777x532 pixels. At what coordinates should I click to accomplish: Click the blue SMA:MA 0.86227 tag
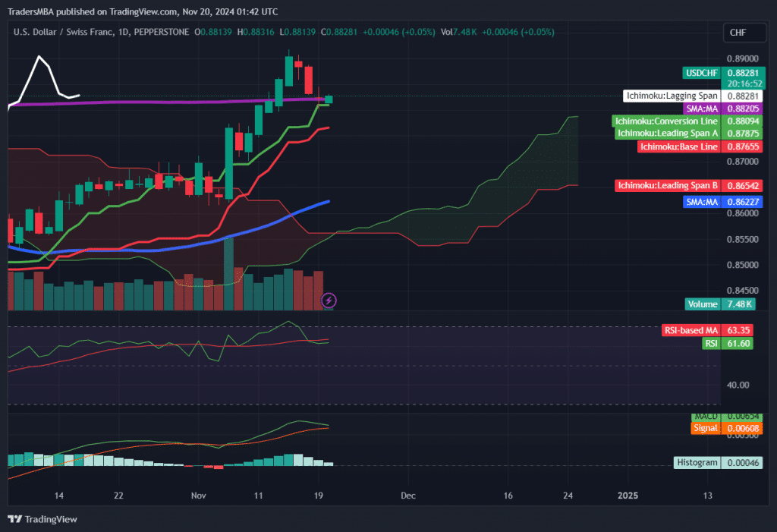(702, 202)
